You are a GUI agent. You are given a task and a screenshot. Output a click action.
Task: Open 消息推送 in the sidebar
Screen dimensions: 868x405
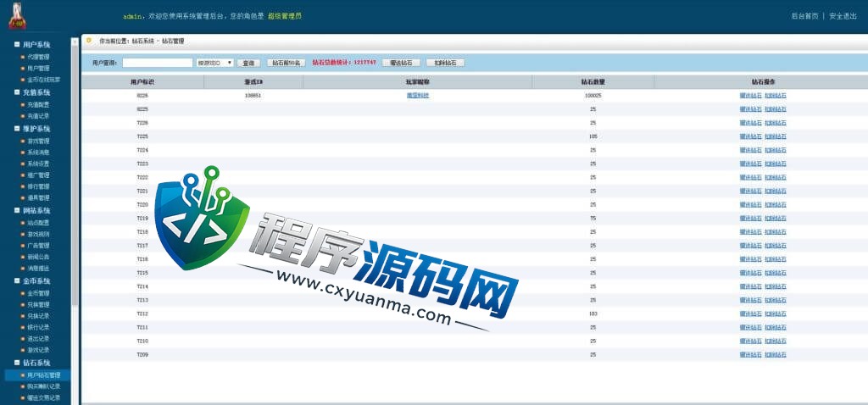pos(38,268)
